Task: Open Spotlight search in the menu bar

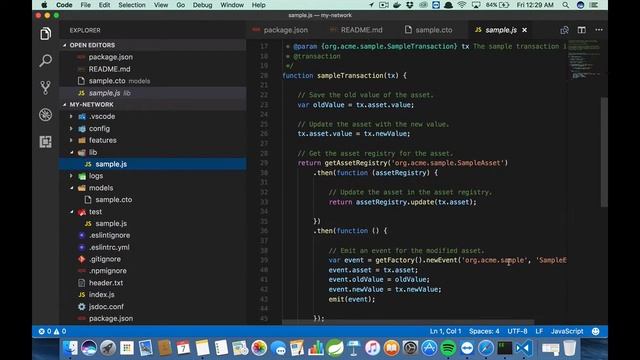Action: pos(565,5)
